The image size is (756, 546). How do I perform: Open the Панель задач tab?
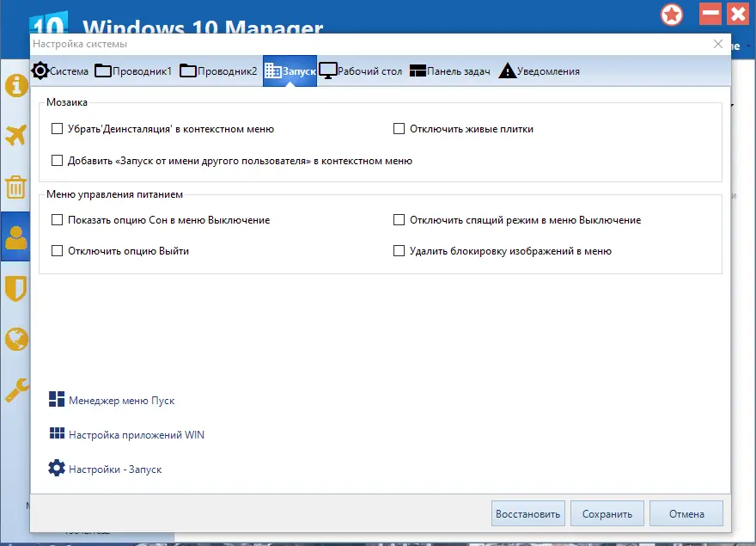450,71
